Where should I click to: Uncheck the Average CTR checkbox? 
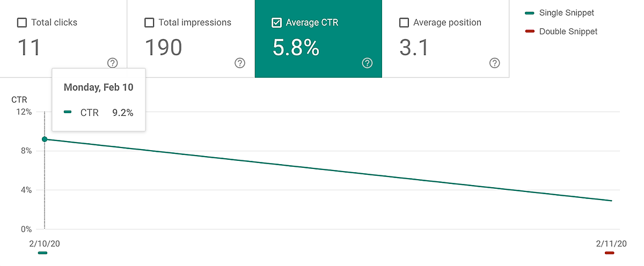pos(277,23)
